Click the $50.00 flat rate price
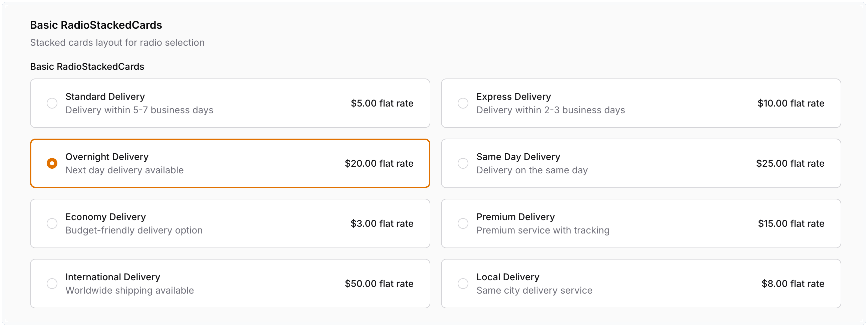The height and width of the screenshot is (327, 868). pyautogui.click(x=379, y=284)
